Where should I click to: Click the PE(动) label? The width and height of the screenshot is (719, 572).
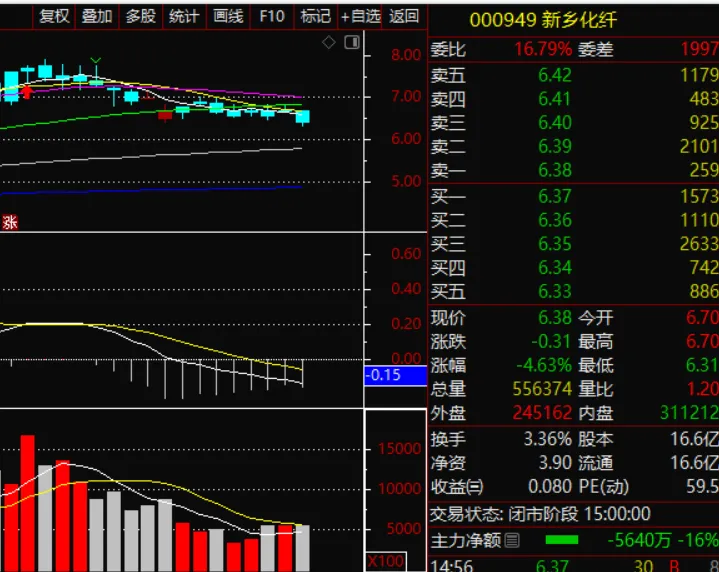(603, 487)
